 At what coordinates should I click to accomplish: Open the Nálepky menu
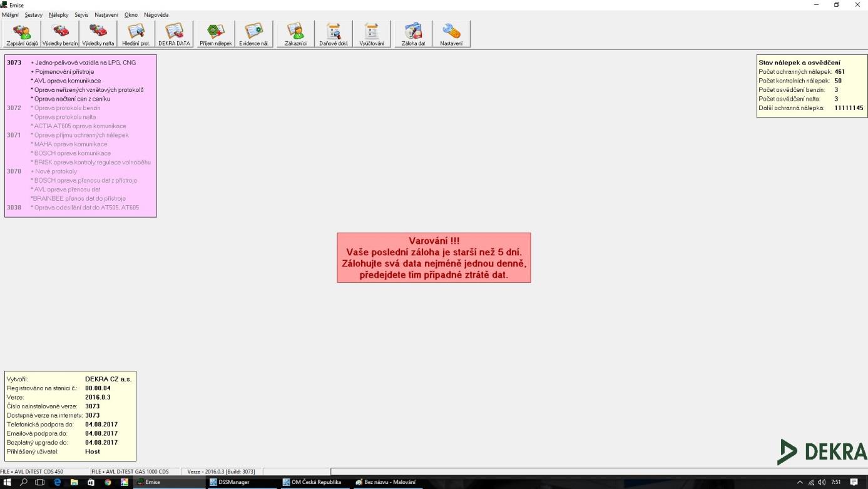(x=59, y=15)
